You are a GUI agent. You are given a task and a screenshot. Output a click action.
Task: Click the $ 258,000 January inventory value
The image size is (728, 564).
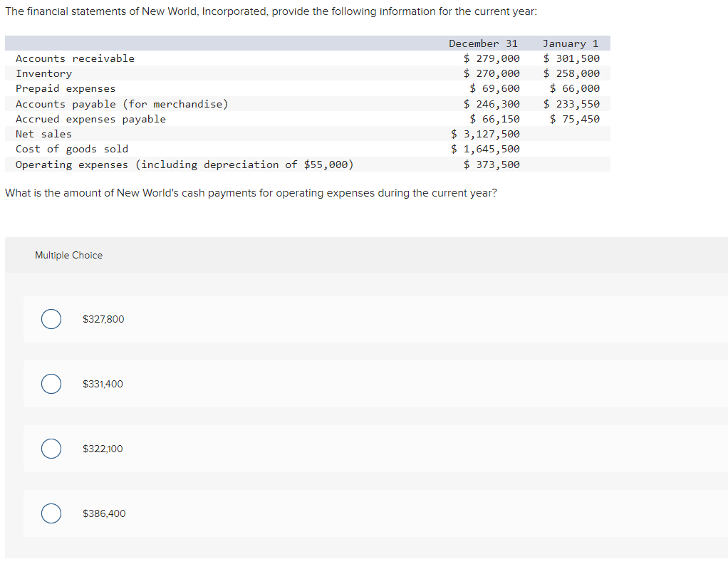571,73
